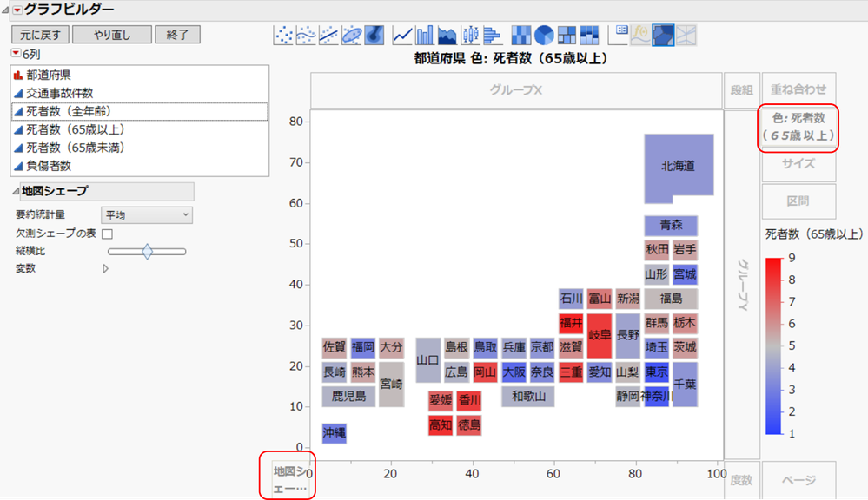Select the Points scatter element icon

pyautogui.click(x=284, y=36)
